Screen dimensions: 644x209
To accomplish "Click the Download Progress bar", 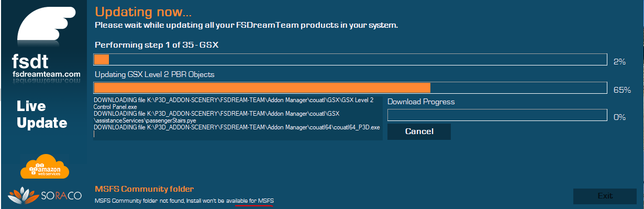I will click(x=497, y=115).
